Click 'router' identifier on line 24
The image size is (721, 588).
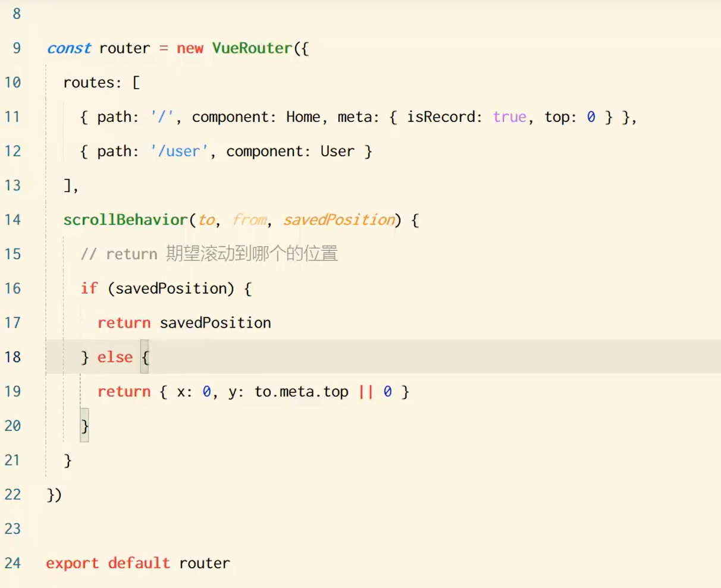(204, 564)
